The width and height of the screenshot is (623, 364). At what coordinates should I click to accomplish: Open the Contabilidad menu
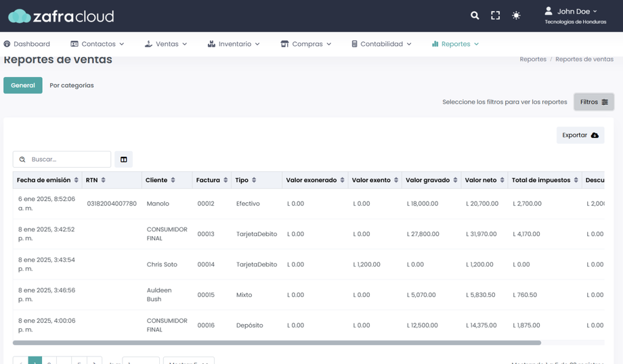point(381,44)
